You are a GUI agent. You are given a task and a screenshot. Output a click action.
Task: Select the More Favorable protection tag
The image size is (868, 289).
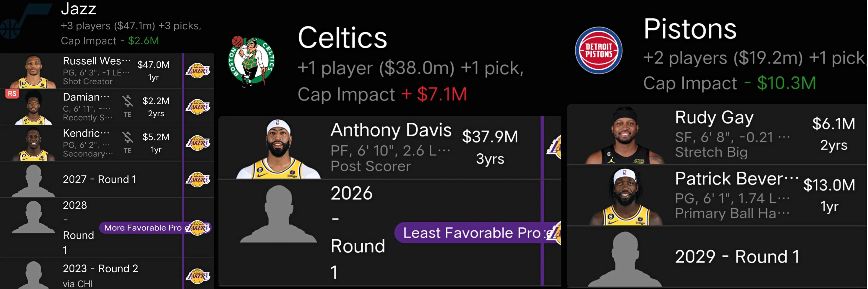[143, 228]
